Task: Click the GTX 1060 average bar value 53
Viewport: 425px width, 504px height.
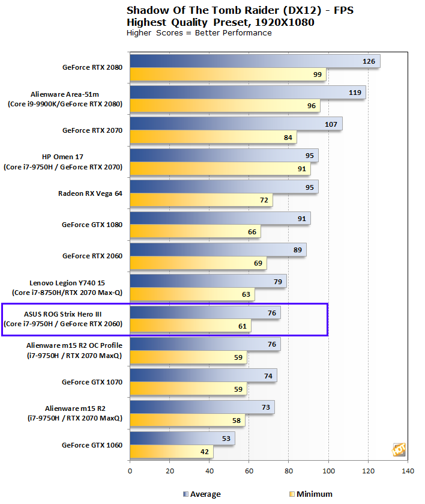Action: [x=226, y=439]
